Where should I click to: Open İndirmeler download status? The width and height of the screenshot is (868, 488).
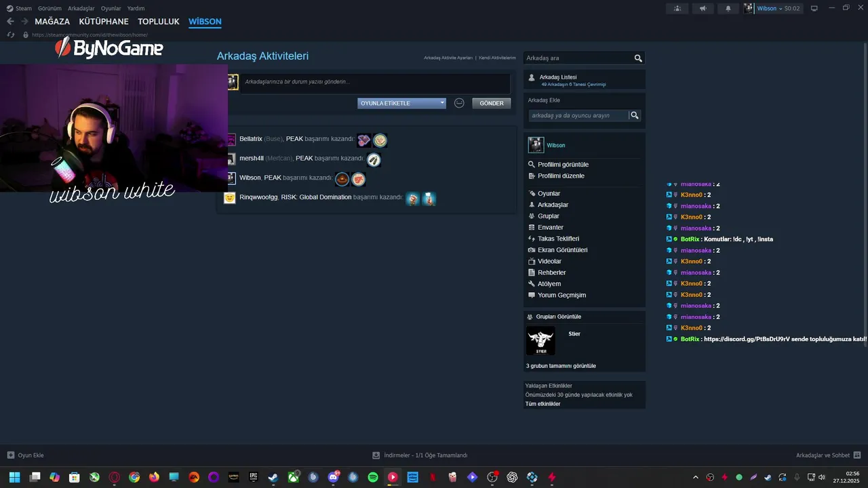point(420,455)
